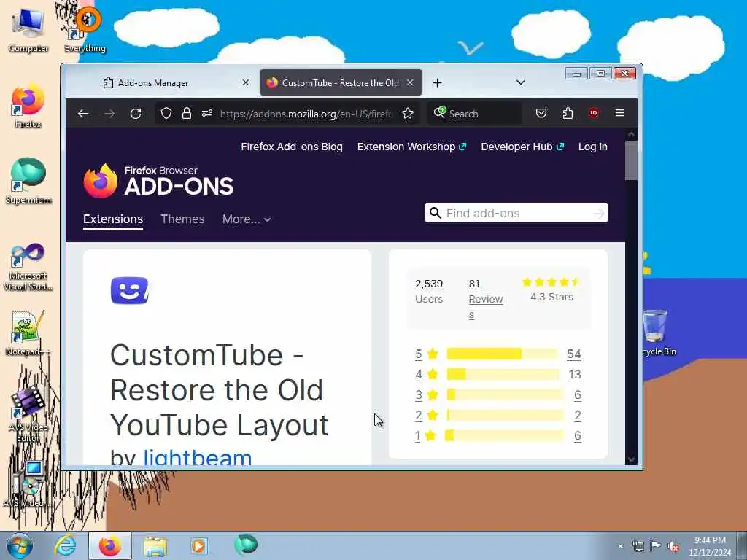Image resolution: width=747 pixels, height=560 pixels.
Task: Click the page vertical scrollbar thumb
Action: tap(631, 160)
